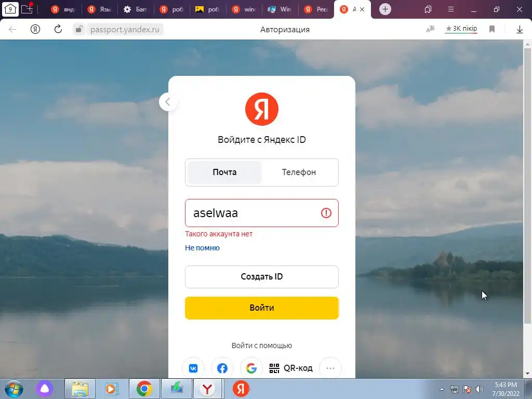
Task: Show hidden system tray icons arrow
Action: (x=442, y=389)
